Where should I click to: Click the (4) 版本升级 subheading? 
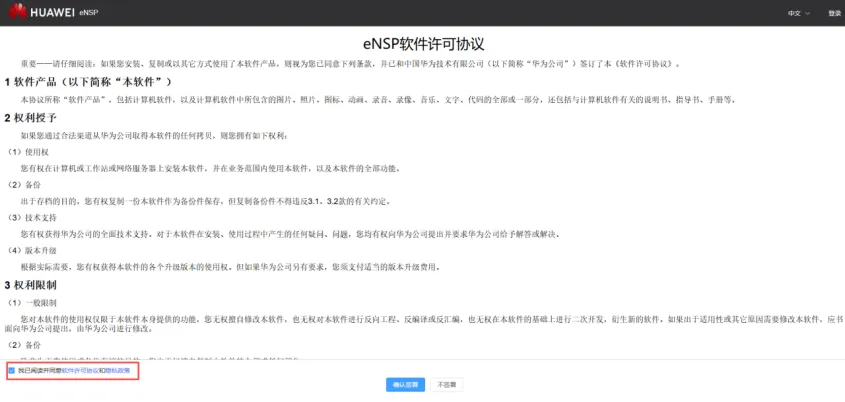pyautogui.click(x=32, y=251)
